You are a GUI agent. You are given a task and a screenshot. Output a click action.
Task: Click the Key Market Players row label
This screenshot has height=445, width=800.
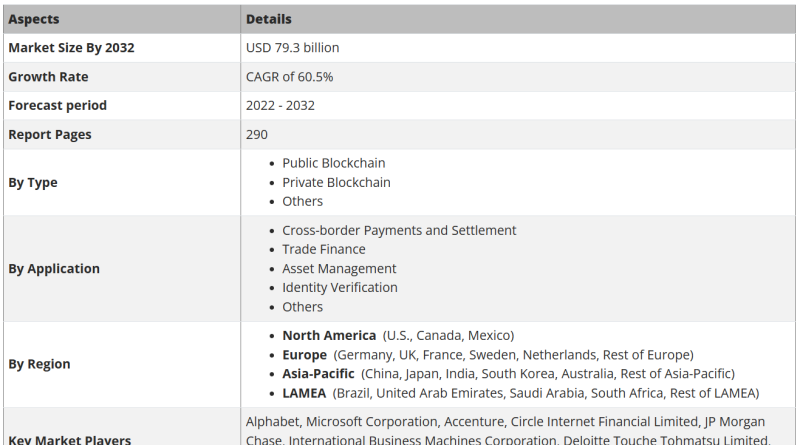click(x=70, y=439)
